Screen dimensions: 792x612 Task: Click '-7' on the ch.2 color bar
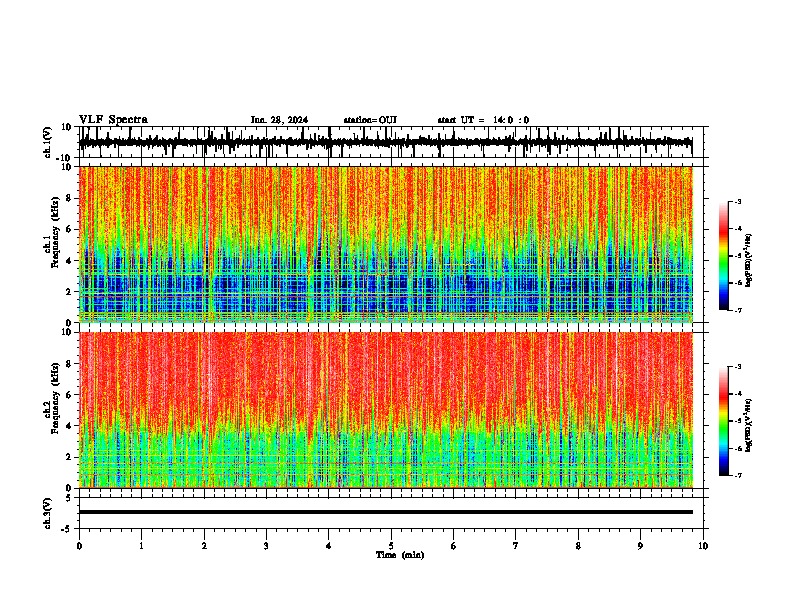click(737, 475)
